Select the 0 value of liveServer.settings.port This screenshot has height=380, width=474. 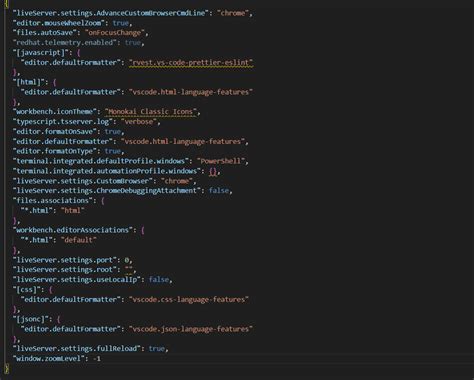tap(127, 260)
